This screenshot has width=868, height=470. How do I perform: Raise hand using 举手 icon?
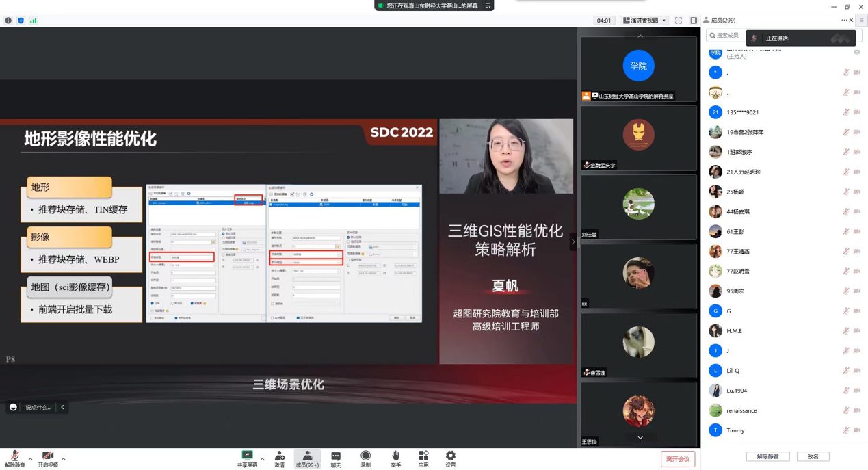coord(395,458)
